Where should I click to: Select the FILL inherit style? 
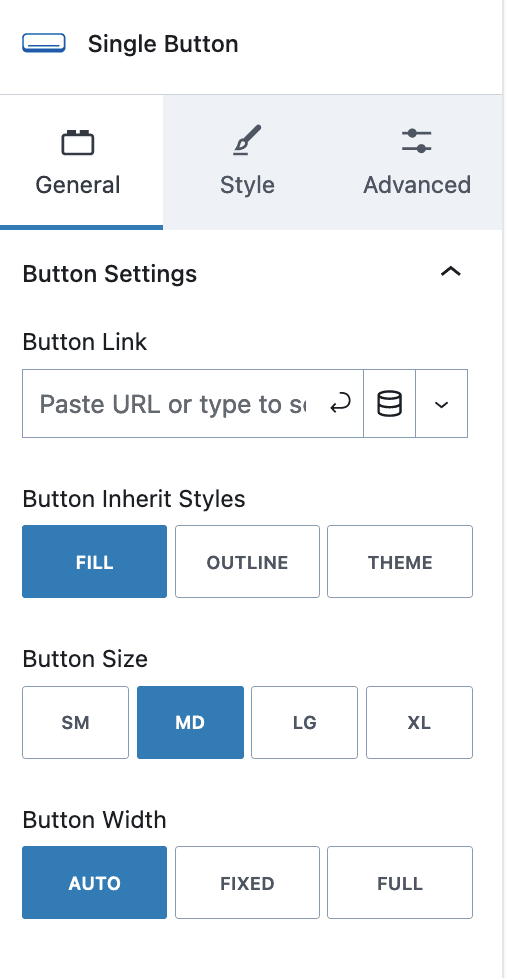[x=95, y=562]
